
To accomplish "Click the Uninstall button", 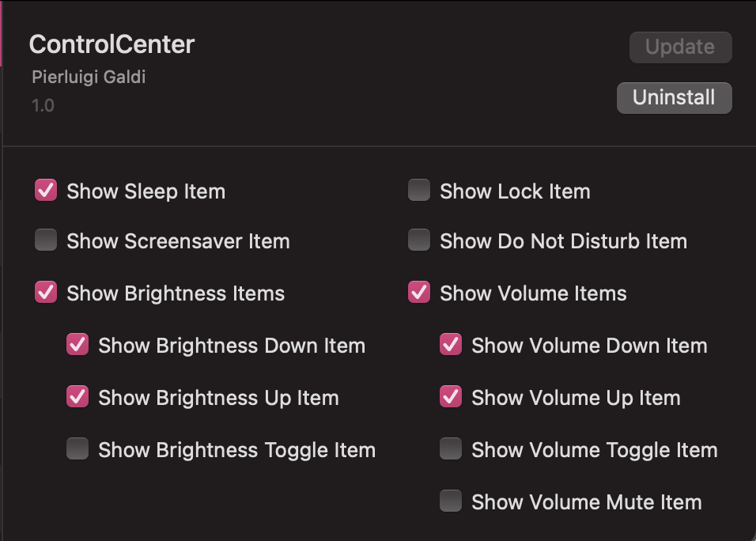I will (674, 97).
